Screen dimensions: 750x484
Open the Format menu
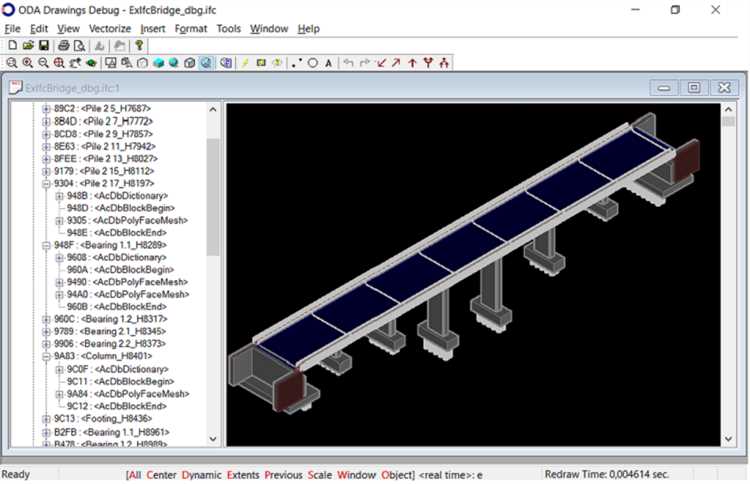[191, 29]
